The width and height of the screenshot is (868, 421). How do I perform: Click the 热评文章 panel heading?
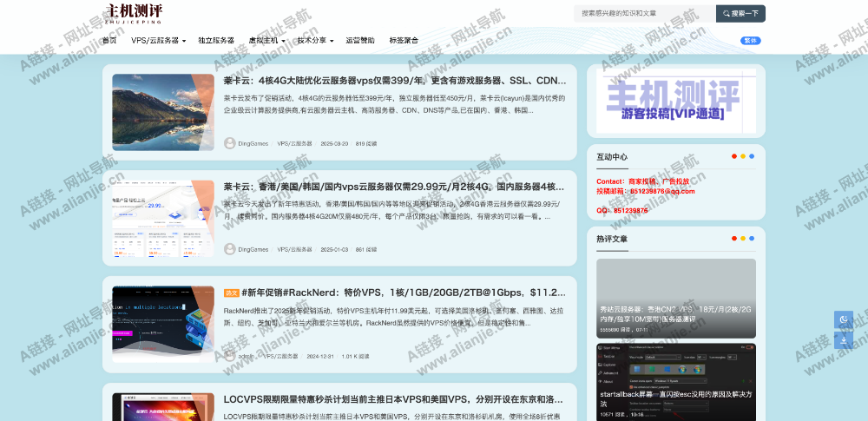(x=612, y=239)
